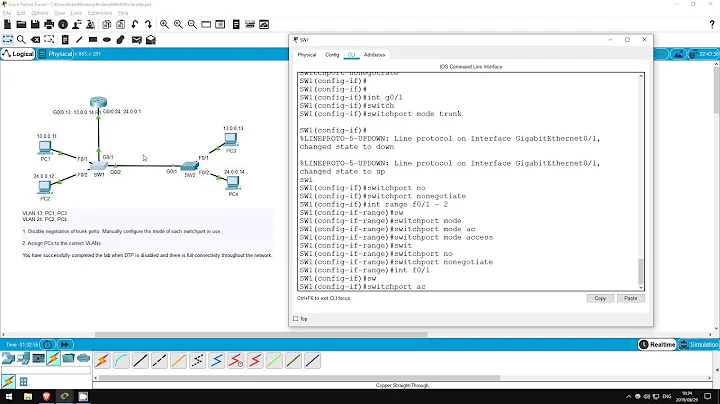The image size is (720, 404).
Task: Open the Options menu
Action: click(x=39, y=13)
